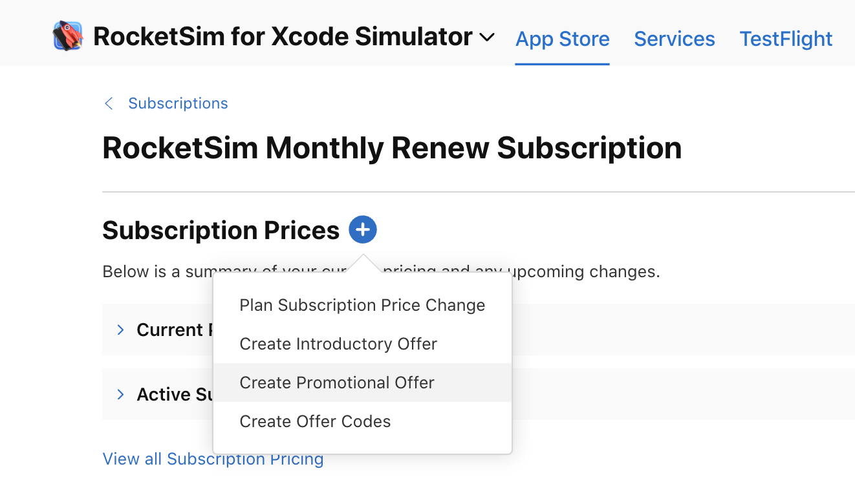Select the App Store tab
855x504 pixels.
[x=562, y=39]
